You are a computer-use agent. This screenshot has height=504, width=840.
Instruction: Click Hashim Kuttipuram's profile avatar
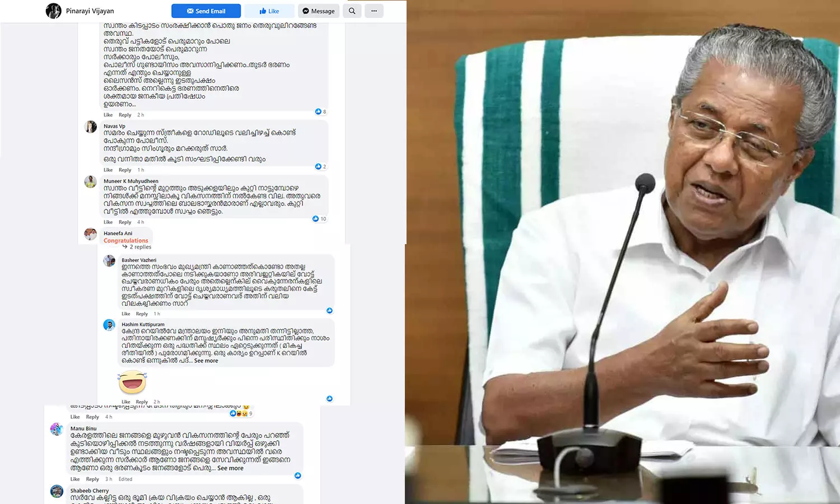[109, 325]
